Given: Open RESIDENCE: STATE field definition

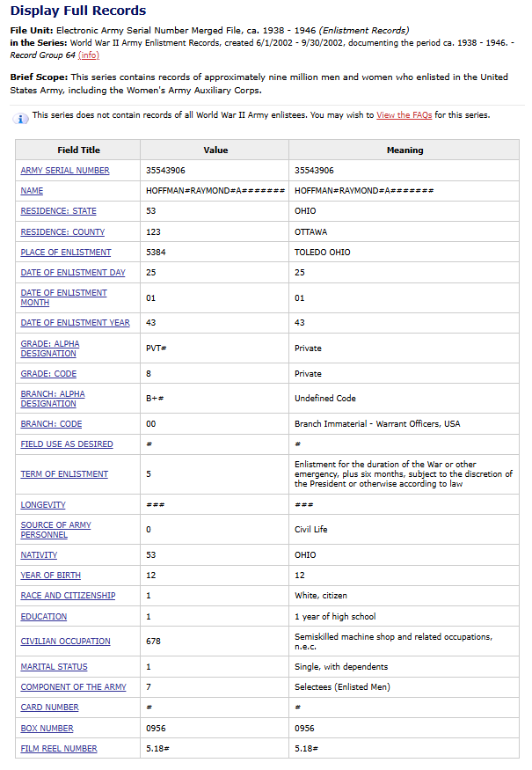Looking at the screenshot, I should click(x=58, y=211).
